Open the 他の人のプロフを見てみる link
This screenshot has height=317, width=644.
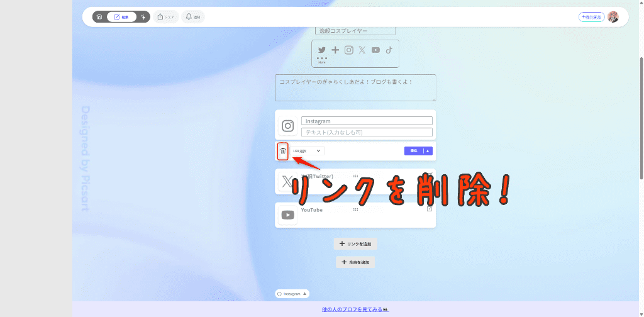click(355, 309)
